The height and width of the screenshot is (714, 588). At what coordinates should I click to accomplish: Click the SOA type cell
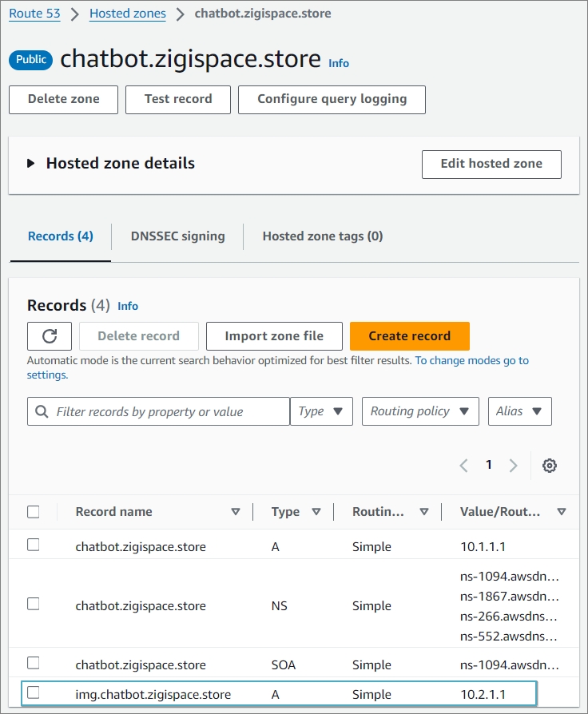[x=284, y=664]
